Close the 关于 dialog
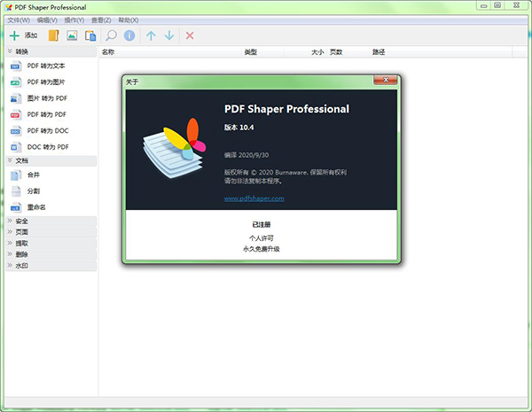The height and width of the screenshot is (412, 532). [386, 80]
